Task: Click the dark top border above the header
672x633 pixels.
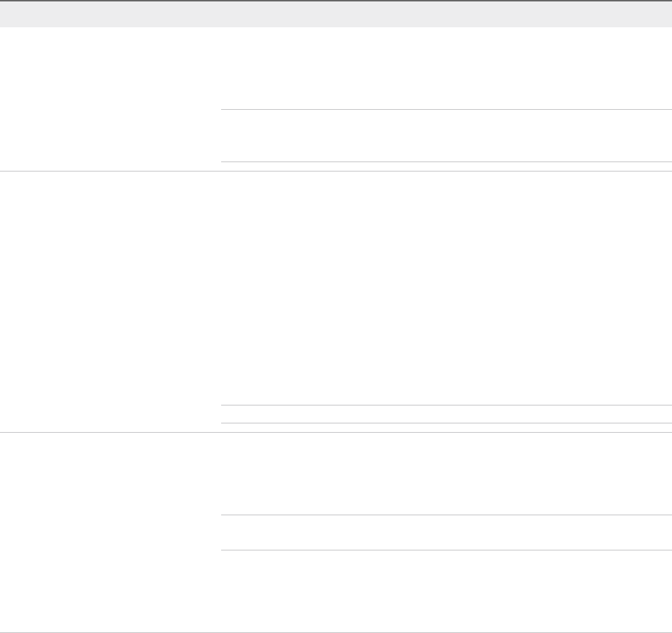Action: tap(336, 1)
